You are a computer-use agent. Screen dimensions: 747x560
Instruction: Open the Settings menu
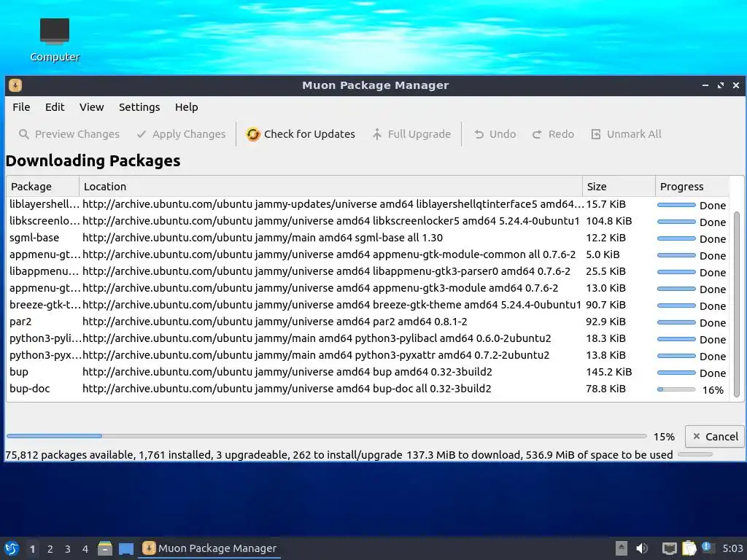click(x=139, y=107)
